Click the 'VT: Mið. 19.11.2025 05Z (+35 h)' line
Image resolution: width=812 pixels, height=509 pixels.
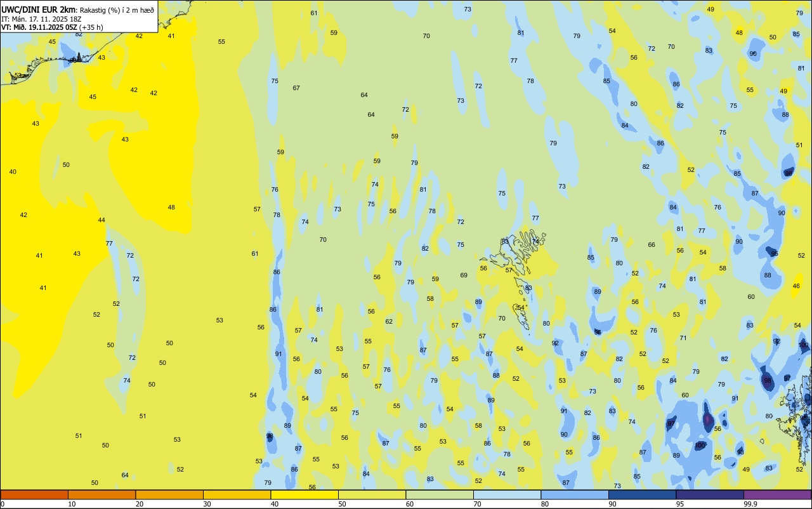click(52, 27)
